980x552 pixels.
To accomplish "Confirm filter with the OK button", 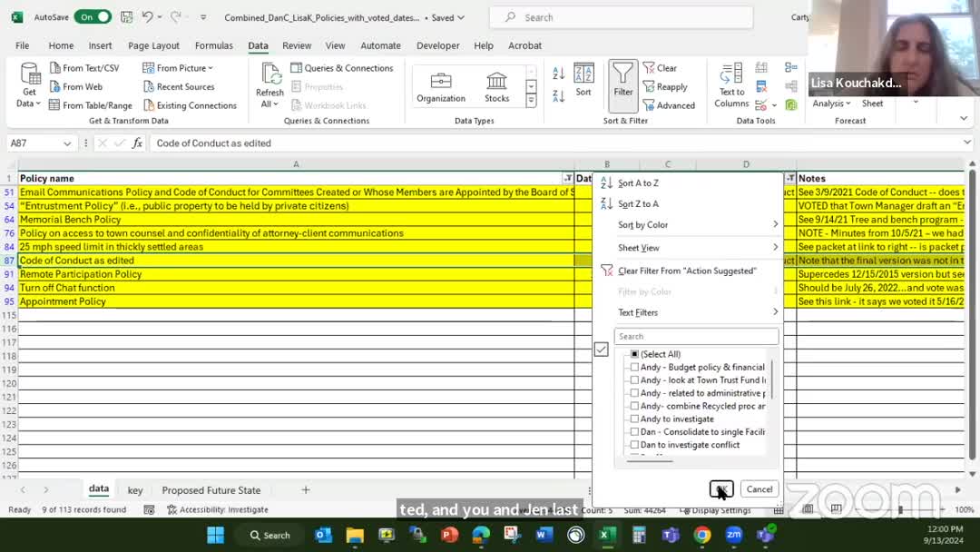I will click(x=721, y=488).
